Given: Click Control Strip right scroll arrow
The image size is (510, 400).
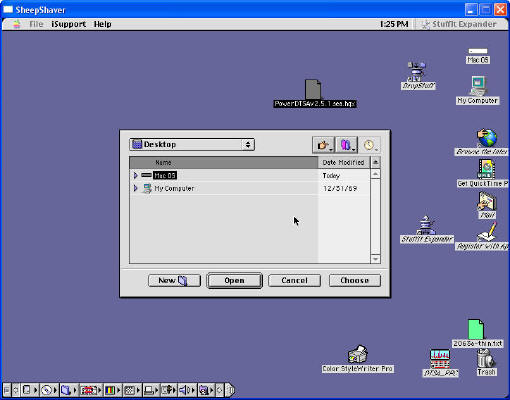Looking at the screenshot, I should click(x=220, y=390).
